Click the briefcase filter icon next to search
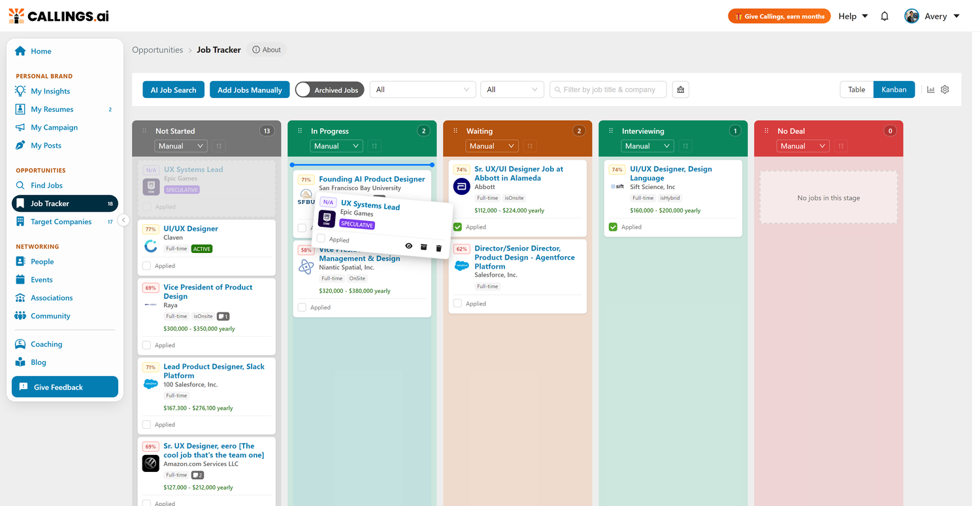Screen dimensions: 980x506 pyautogui.click(x=681, y=90)
